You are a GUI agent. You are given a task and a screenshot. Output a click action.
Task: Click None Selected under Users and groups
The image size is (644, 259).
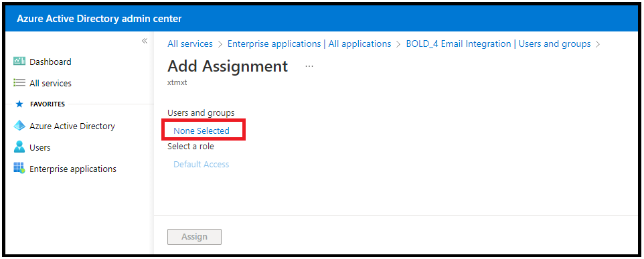click(x=202, y=131)
